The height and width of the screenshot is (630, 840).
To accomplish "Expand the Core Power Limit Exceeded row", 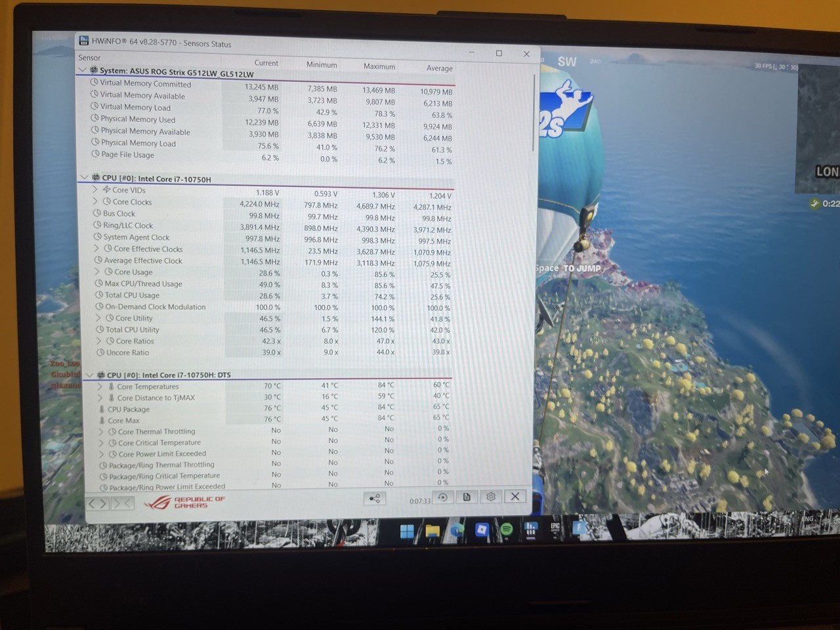I will click(x=102, y=453).
